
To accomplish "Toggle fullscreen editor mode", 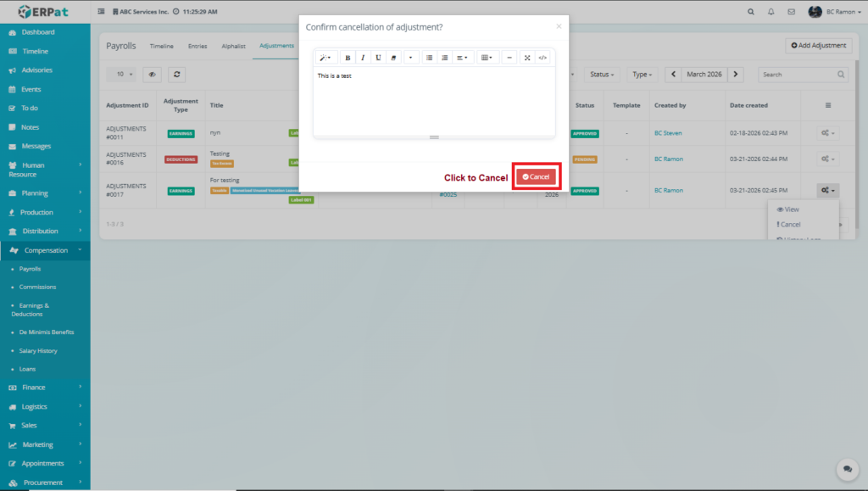I will coord(527,58).
